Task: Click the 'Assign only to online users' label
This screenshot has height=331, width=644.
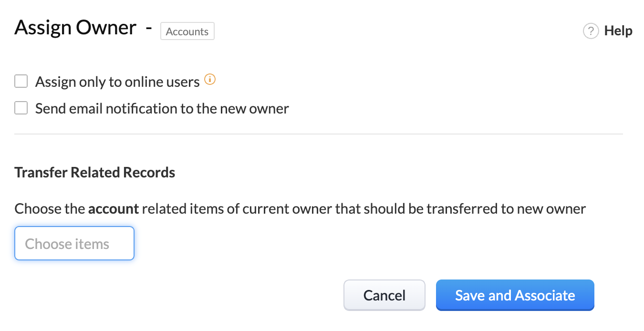Action: [117, 82]
